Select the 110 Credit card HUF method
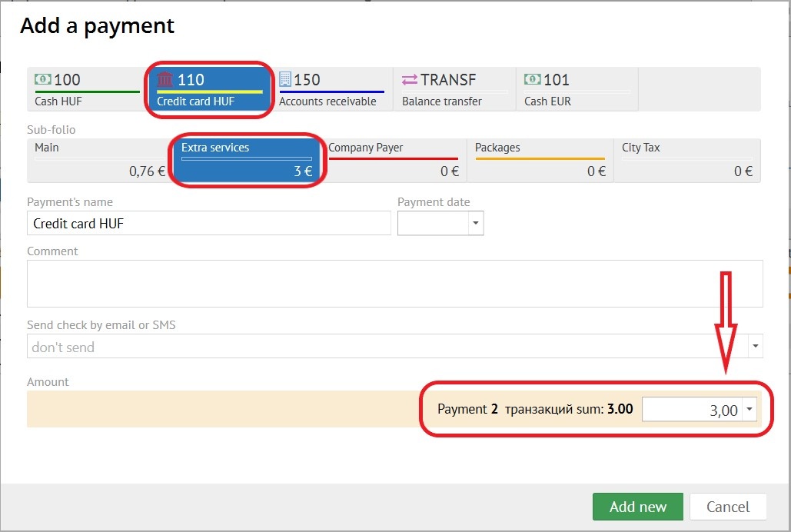This screenshot has width=791, height=532. [x=209, y=89]
